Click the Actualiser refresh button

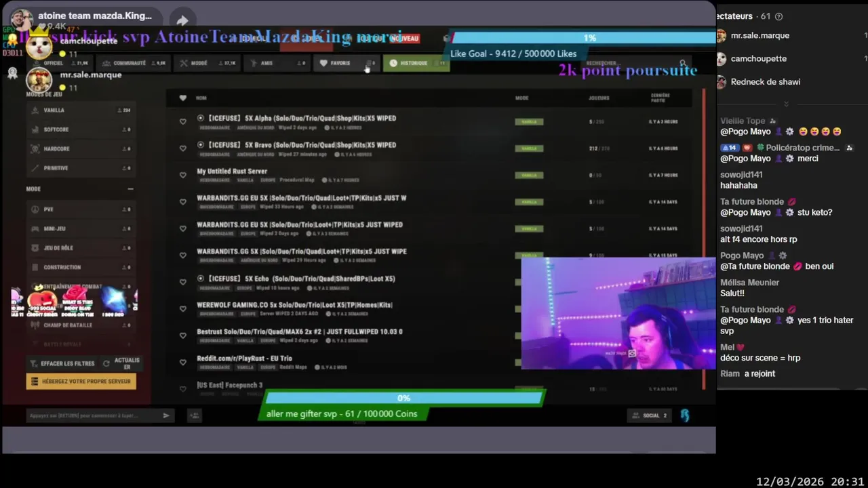[121, 364]
